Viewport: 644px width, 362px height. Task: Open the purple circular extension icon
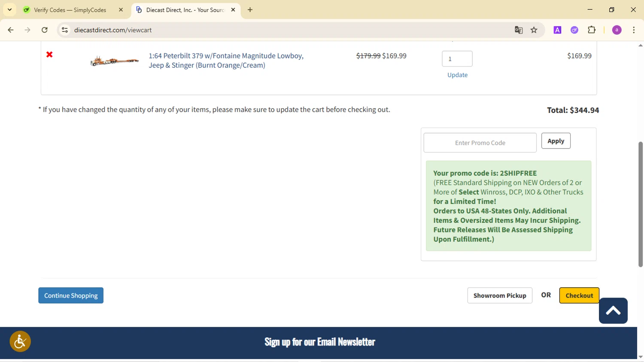(574, 30)
